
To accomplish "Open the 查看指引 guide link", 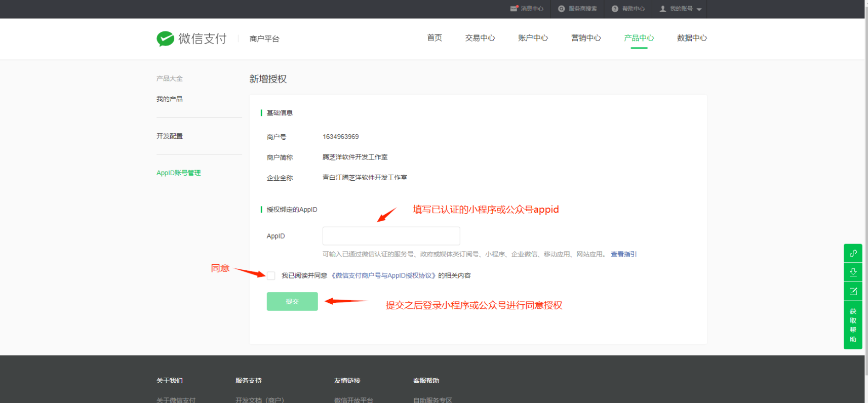I will pos(623,254).
